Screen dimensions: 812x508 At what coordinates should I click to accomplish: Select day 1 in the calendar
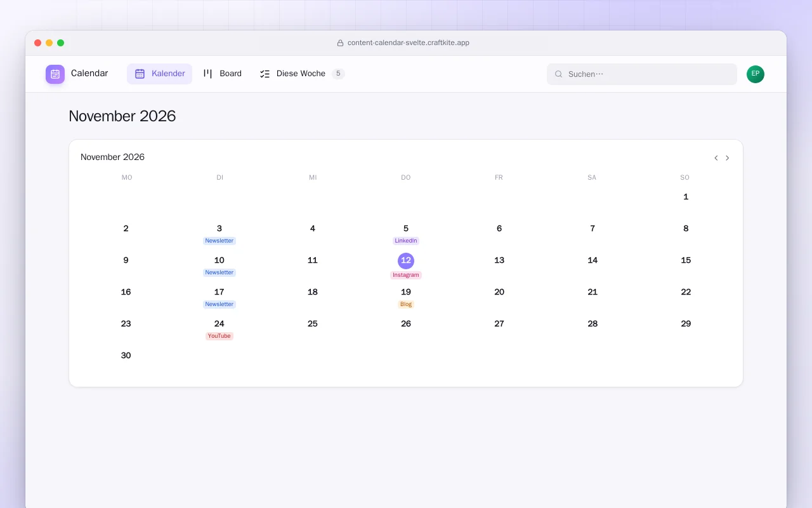(x=686, y=197)
